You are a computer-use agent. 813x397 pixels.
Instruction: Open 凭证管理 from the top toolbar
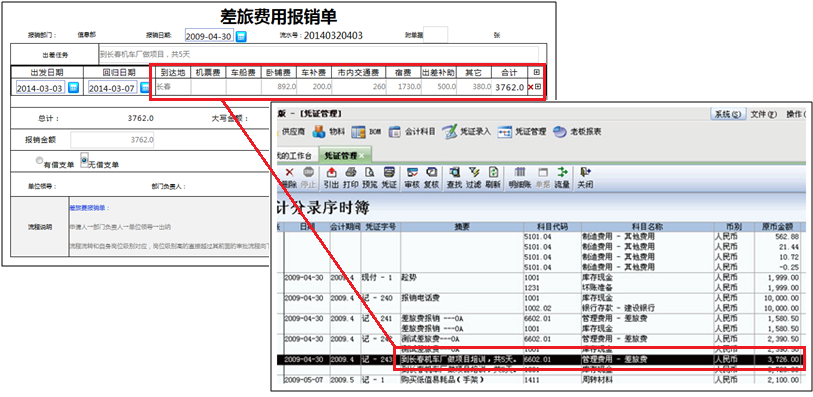pos(522,132)
